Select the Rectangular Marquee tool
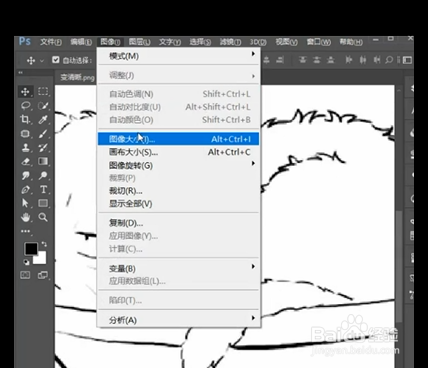This screenshot has width=428, height=368. [x=43, y=92]
